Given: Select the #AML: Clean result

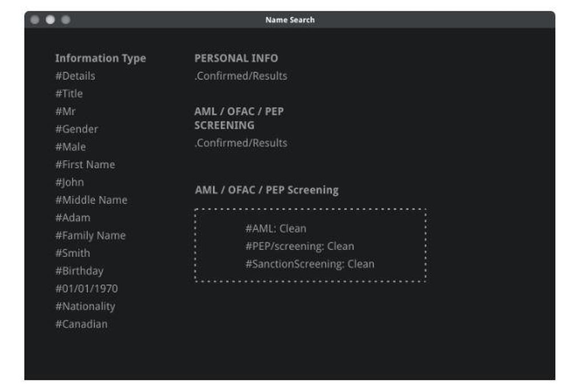Looking at the screenshot, I should [x=275, y=228].
